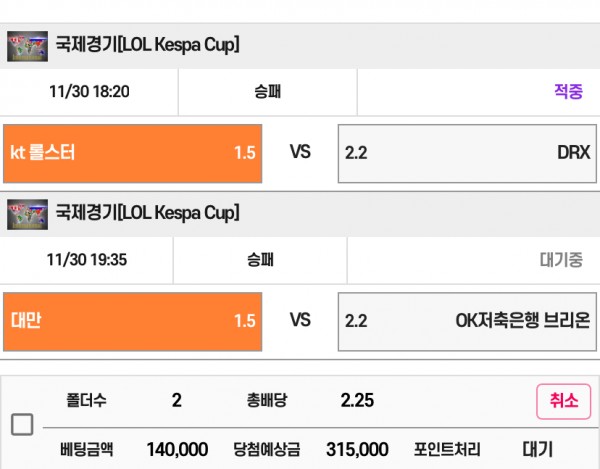Screen dimensions: 600x469
Task: Click the 당첨예상금 315,000 amount
Action: (x=357, y=449)
